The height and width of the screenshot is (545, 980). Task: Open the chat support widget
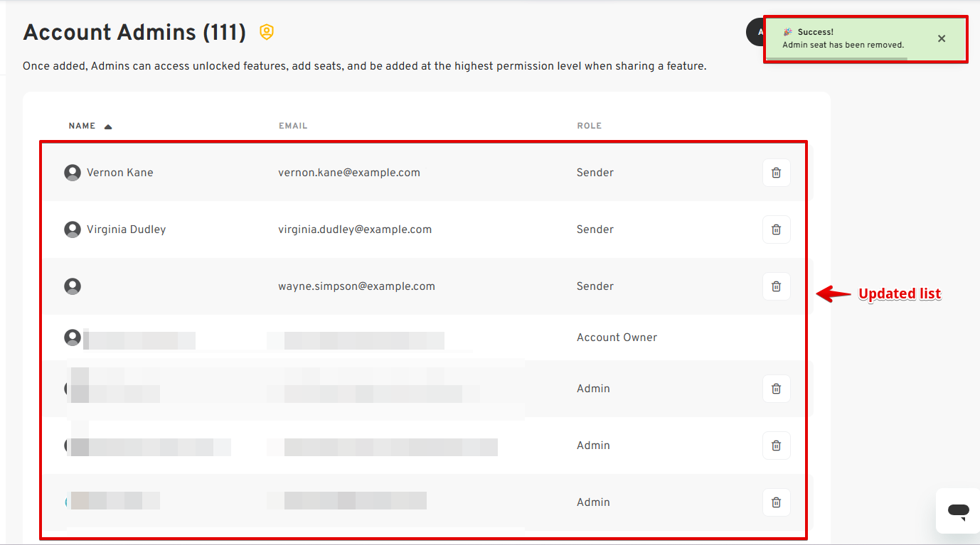point(958,510)
